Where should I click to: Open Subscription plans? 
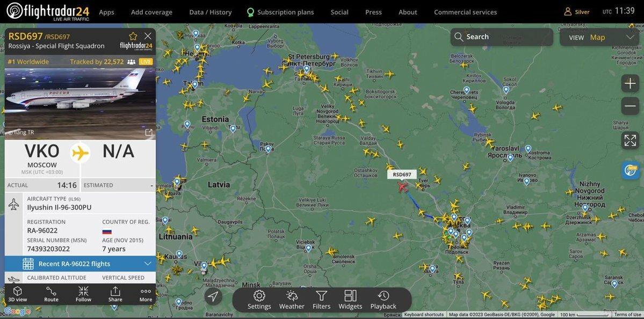[x=280, y=12]
